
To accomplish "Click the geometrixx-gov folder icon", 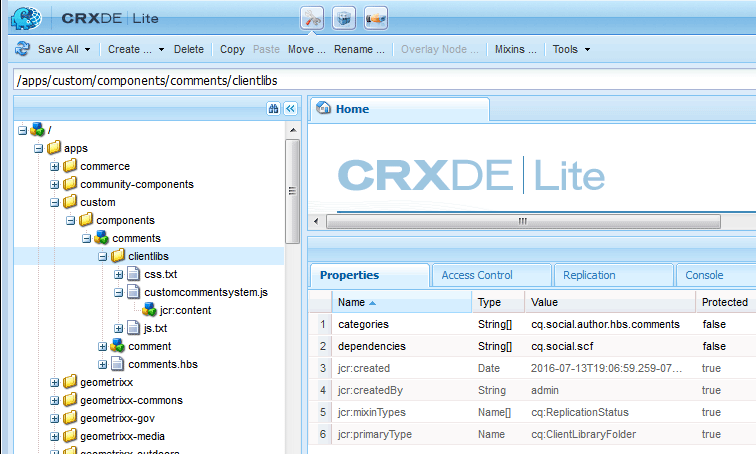I will 70,417.
